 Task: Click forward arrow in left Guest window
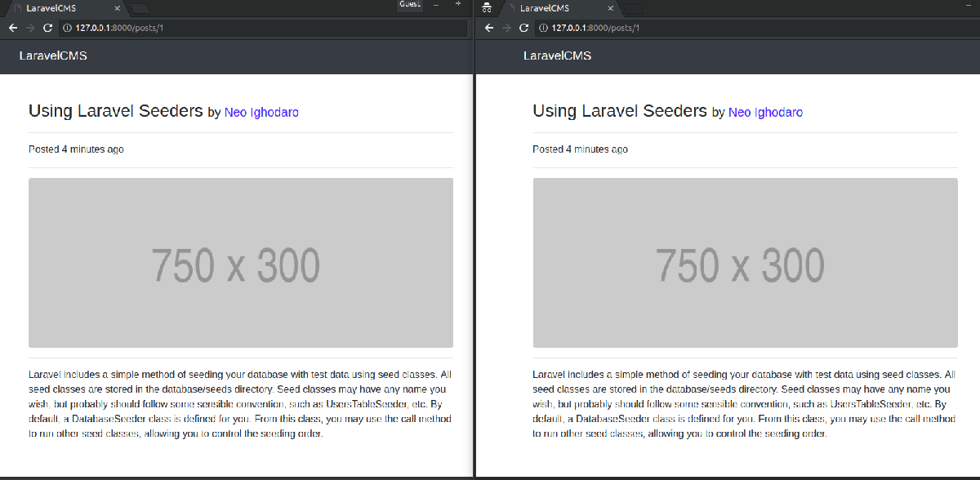31,28
